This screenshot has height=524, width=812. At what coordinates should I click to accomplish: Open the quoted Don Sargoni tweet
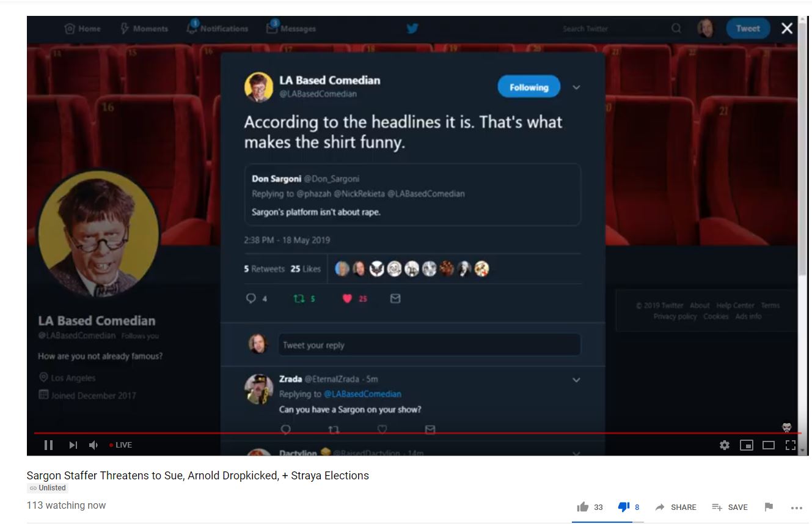(x=412, y=194)
